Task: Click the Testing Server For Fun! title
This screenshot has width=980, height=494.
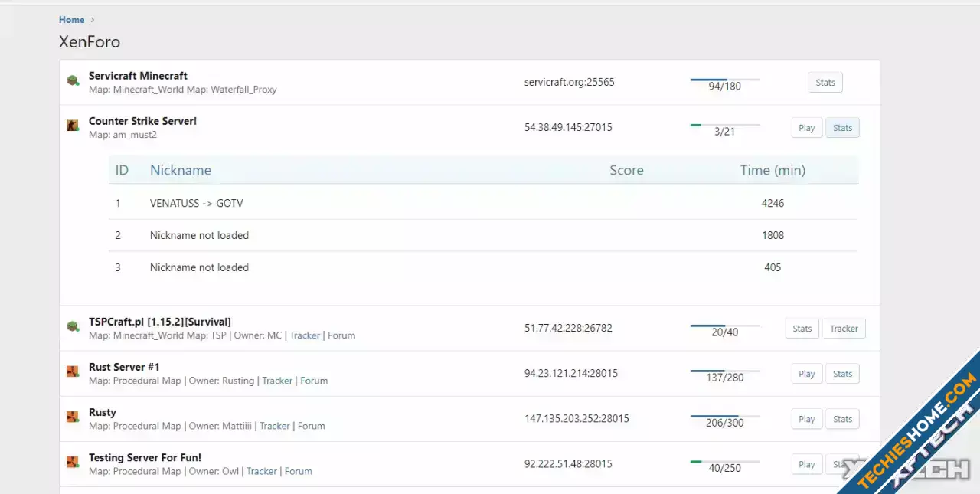Action: tap(145, 457)
